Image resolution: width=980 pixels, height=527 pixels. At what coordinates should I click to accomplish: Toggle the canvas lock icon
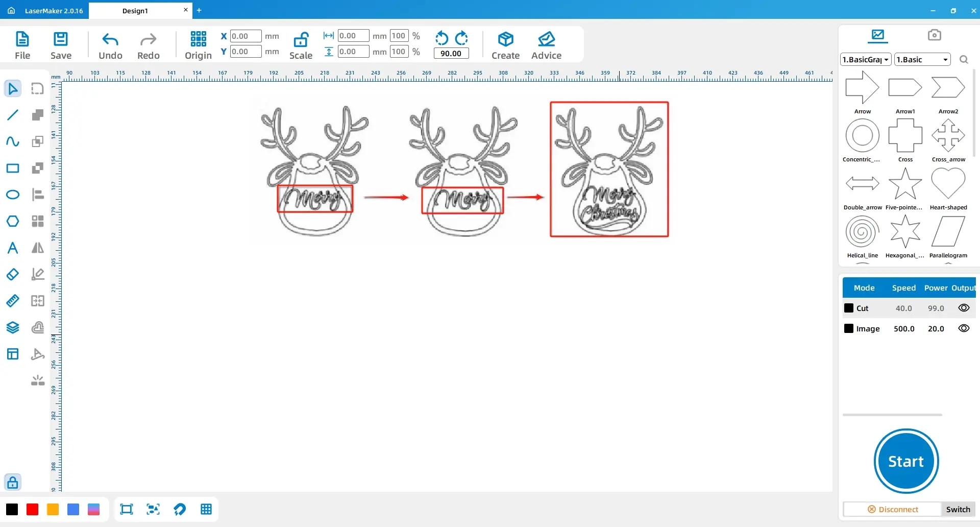[x=13, y=482]
